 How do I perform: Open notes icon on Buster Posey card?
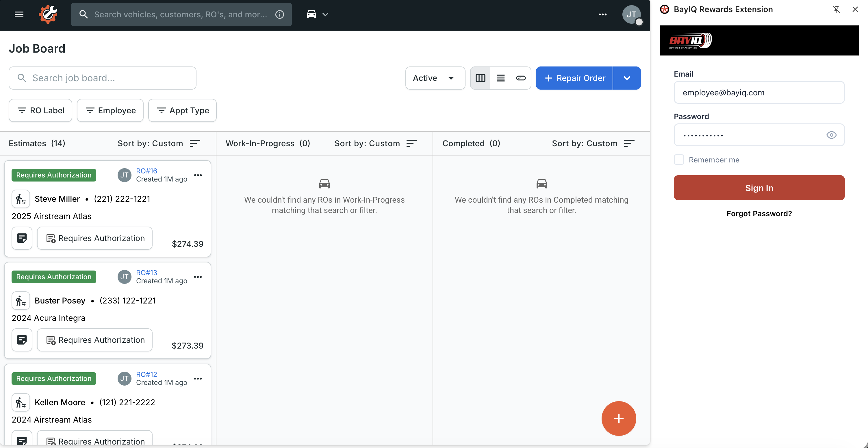pyautogui.click(x=22, y=340)
